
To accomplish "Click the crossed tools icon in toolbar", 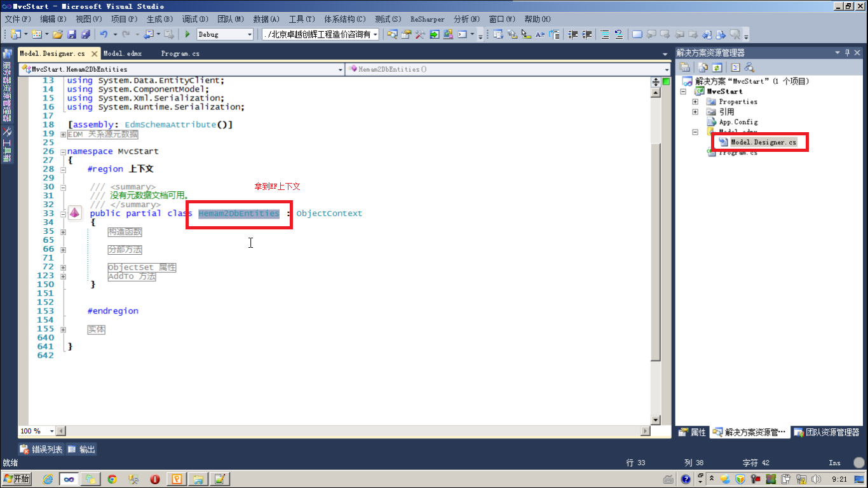I will [x=420, y=34].
